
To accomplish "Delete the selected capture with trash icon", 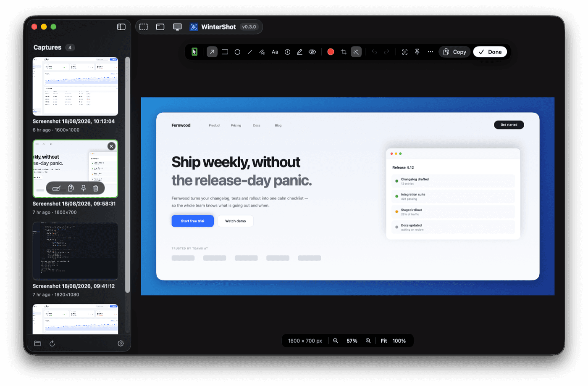I will point(96,188).
